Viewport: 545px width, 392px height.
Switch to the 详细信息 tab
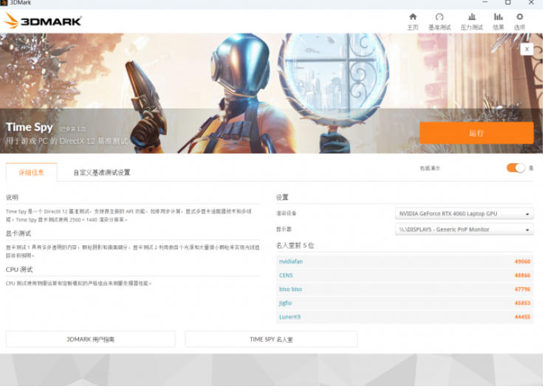[31, 173]
